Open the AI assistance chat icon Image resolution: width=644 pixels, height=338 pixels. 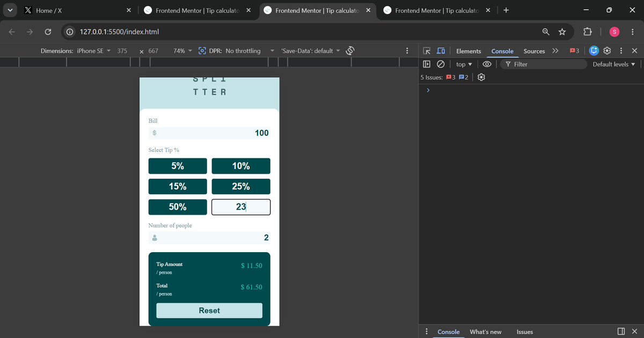(x=594, y=51)
